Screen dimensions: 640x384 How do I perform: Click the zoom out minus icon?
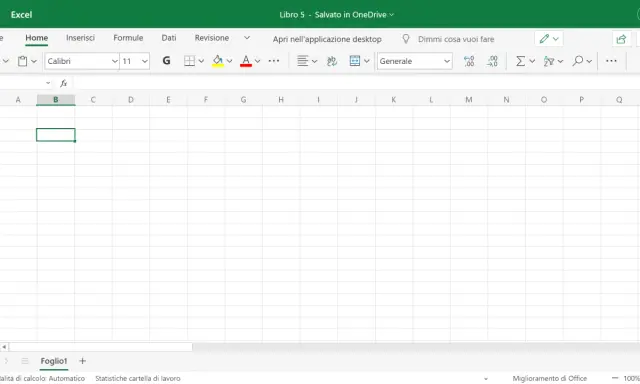click(x=615, y=378)
